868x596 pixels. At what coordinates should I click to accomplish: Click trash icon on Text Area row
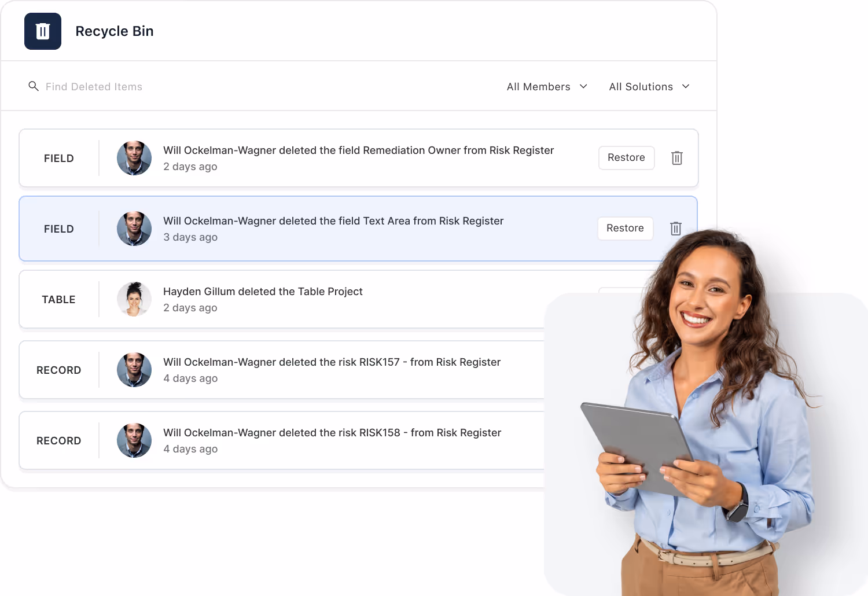coord(676,229)
